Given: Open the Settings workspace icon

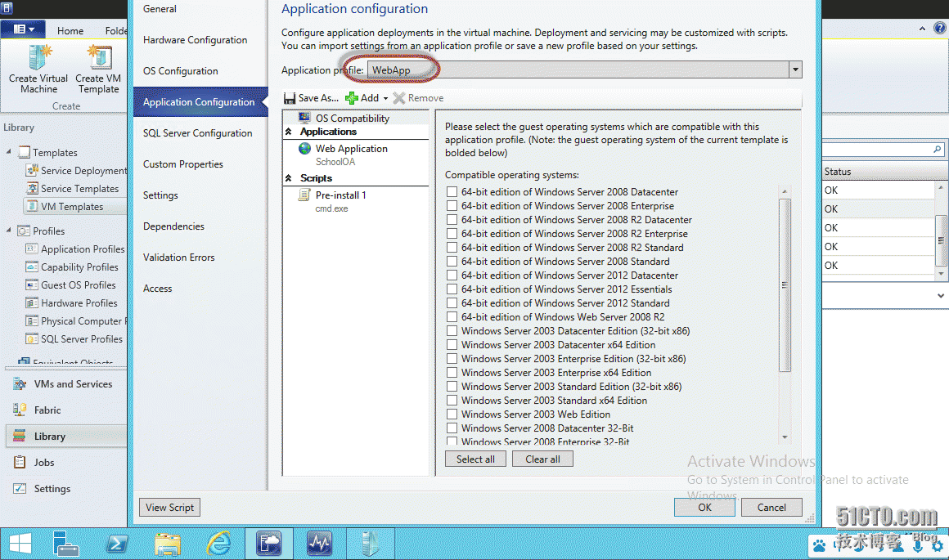Looking at the screenshot, I should 20,488.
